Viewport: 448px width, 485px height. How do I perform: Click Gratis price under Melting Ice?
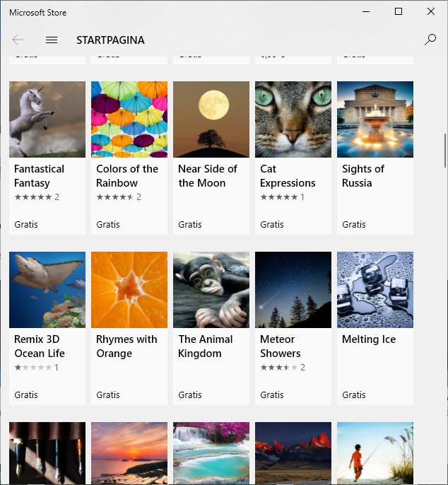[x=354, y=395]
